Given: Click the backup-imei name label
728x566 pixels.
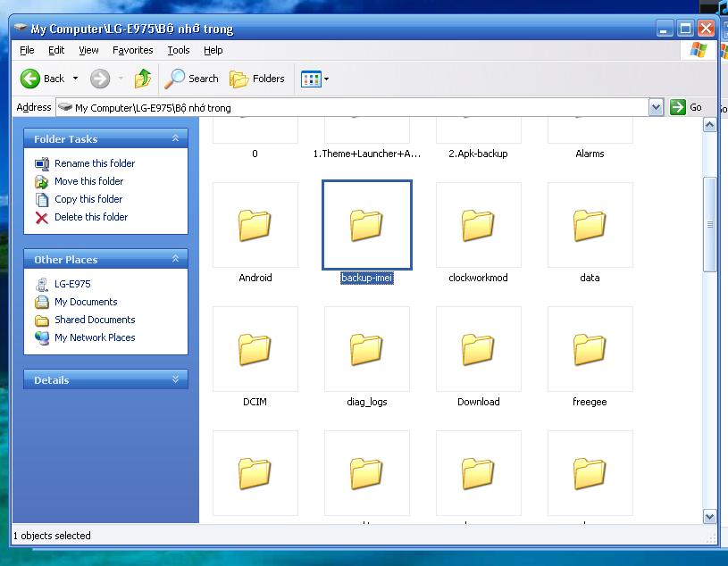Looking at the screenshot, I should 367,278.
